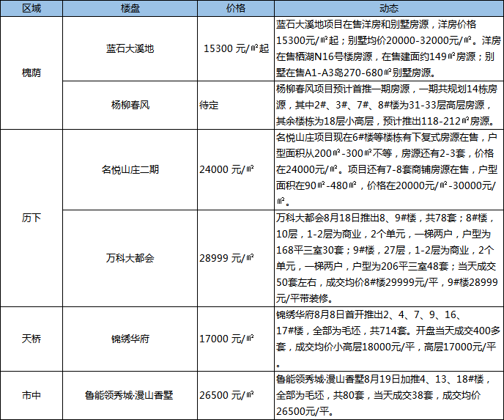Select the 市中 region cell
This screenshot has width=504, height=420.
31,395
